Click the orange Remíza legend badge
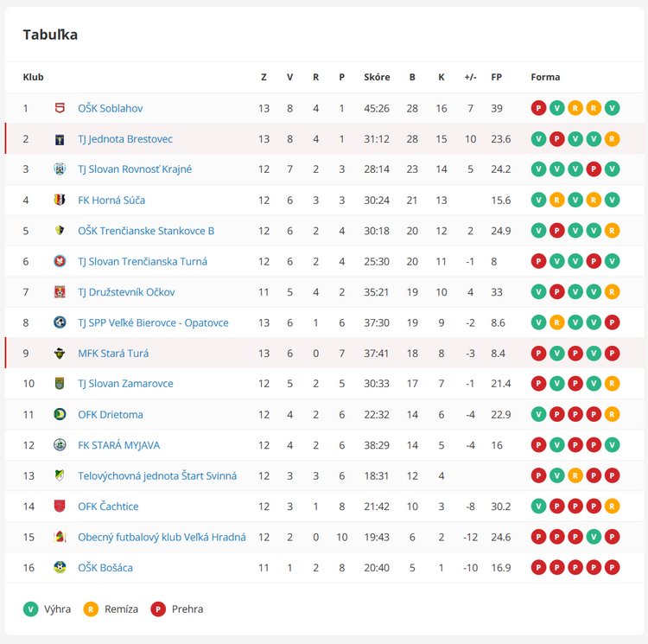Image resolution: width=648 pixels, height=644 pixels. tap(91, 609)
